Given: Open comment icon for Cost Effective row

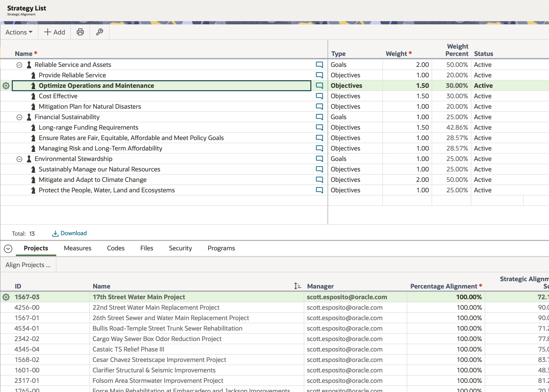Looking at the screenshot, I should [319, 96].
